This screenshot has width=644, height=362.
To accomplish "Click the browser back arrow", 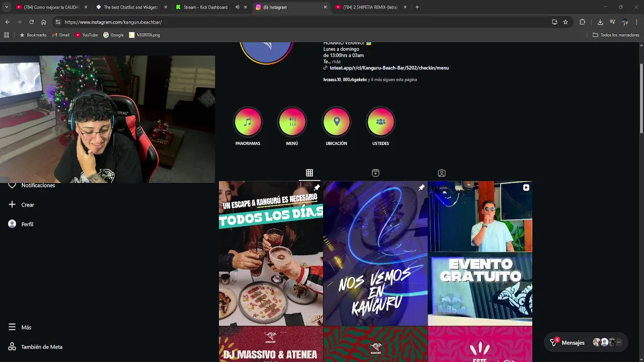I will [x=7, y=22].
